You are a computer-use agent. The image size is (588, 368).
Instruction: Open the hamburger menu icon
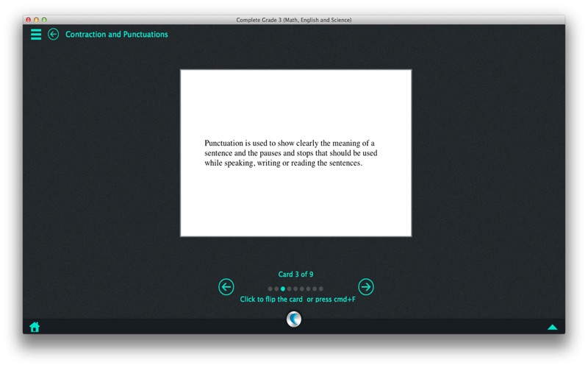point(36,34)
